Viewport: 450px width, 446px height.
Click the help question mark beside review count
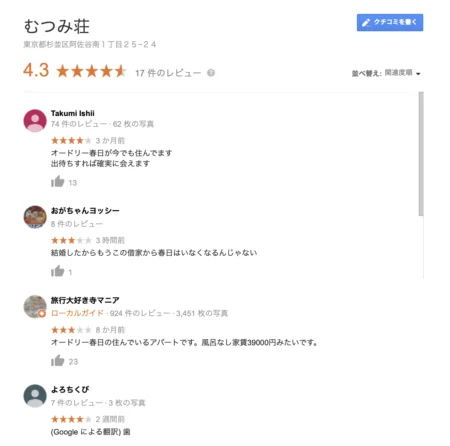click(x=211, y=73)
